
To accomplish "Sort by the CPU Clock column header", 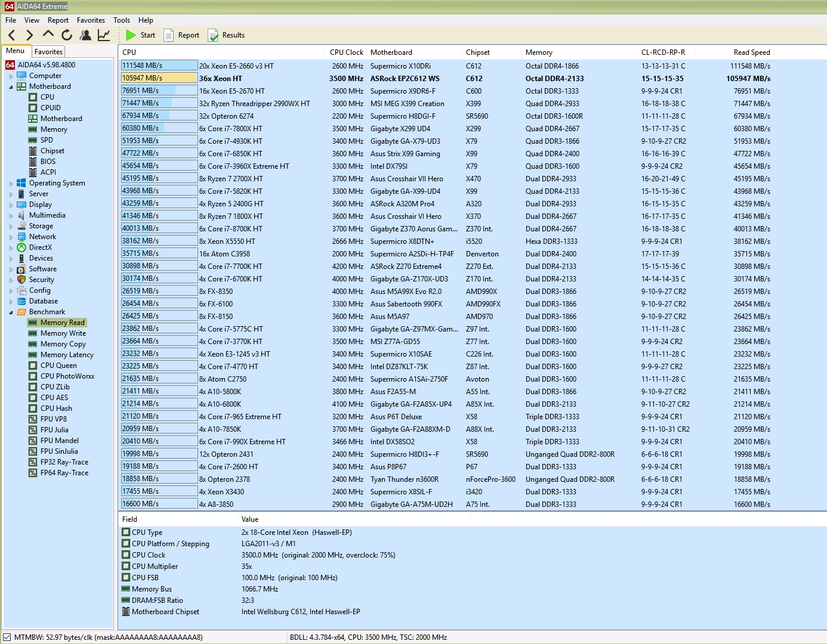I will [x=346, y=52].
